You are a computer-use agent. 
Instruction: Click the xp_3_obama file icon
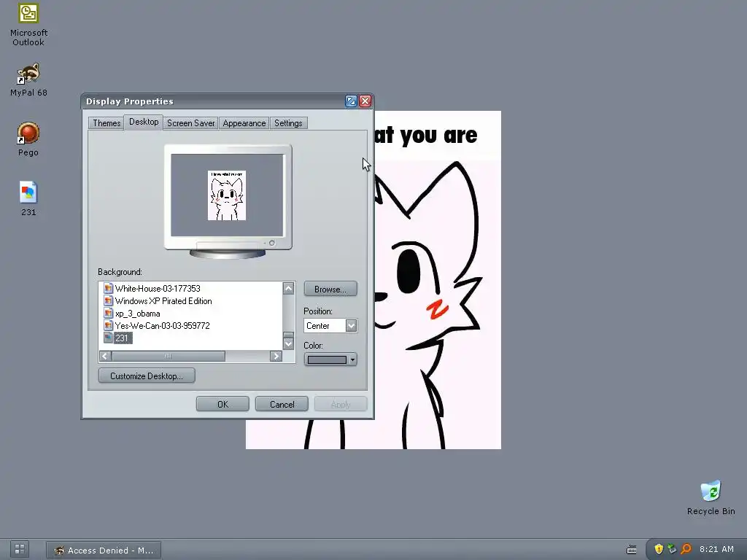tap(108, 314)
